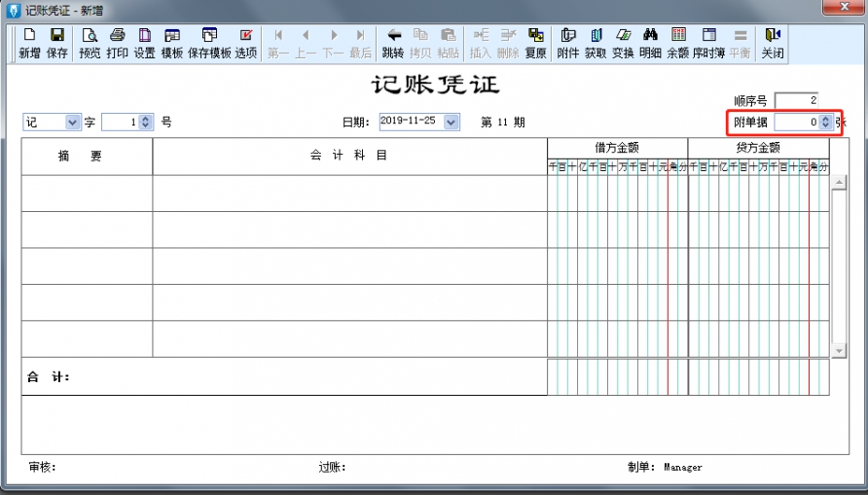This screenshot has height=495, width=868.
Task: Click the 摘要 column header
Action: 87,157
